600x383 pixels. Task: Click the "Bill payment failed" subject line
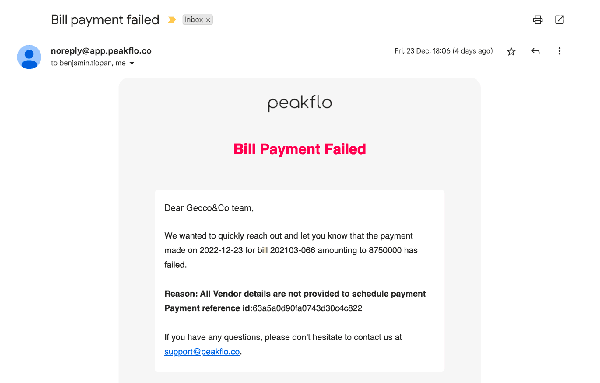click(105, 20)
